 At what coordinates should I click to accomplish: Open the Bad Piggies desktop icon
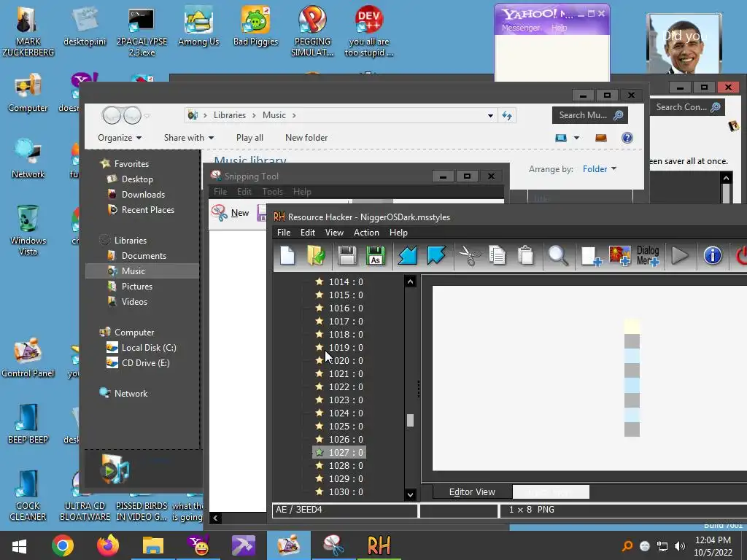[x=255, y=26]
